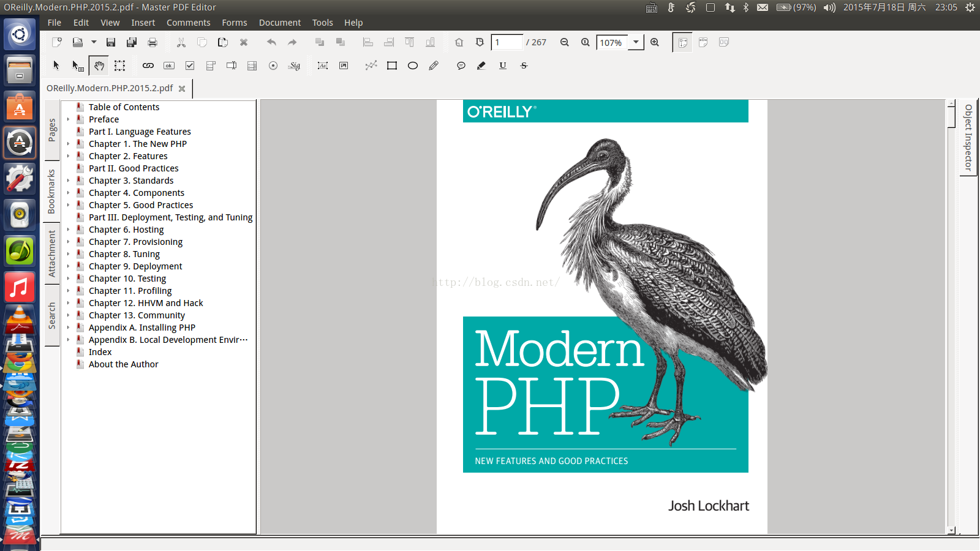Open the Object Inspector side panel
This screenshot has width=980, height=551.
point(968,138)
